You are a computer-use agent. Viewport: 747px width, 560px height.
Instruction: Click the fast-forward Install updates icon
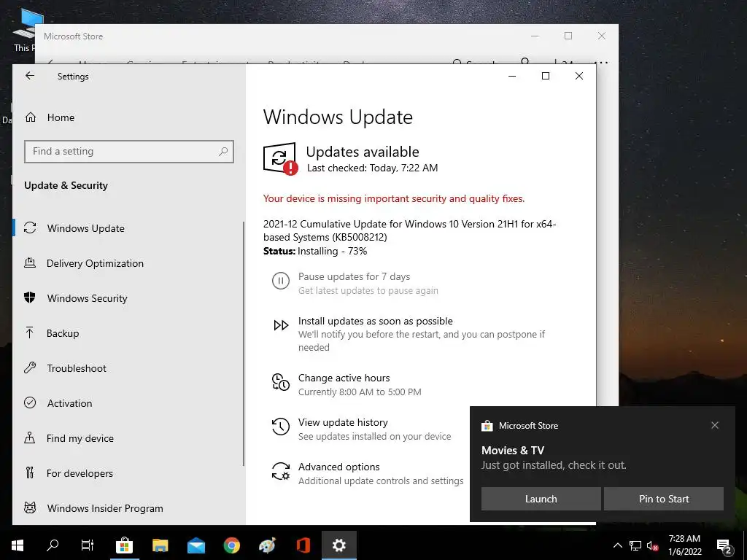(281, 325)
